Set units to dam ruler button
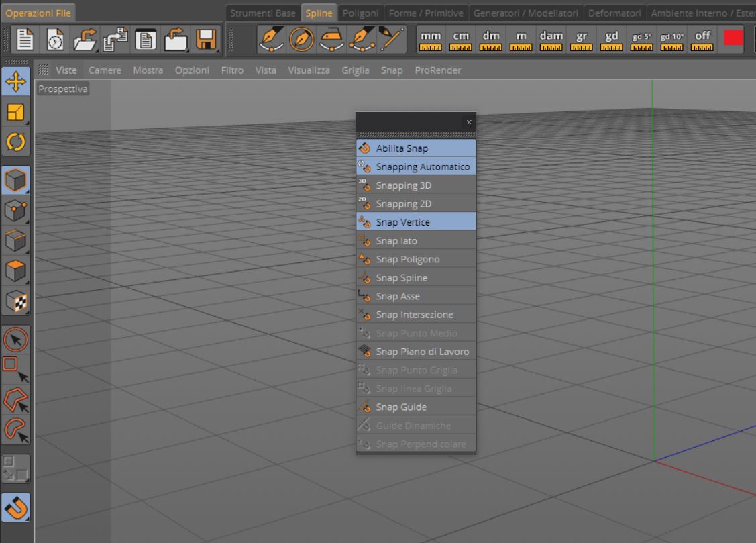 click(x=551, y=40)
